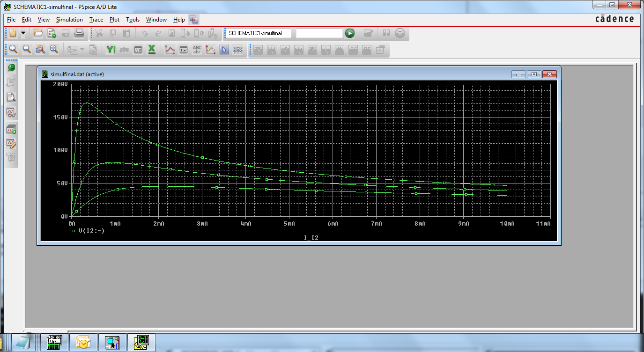Viewport: 644px width, 352px height.
Task: Click the cascade windows icon after Help
Action: pyautogui.click(x=194, y=20)
